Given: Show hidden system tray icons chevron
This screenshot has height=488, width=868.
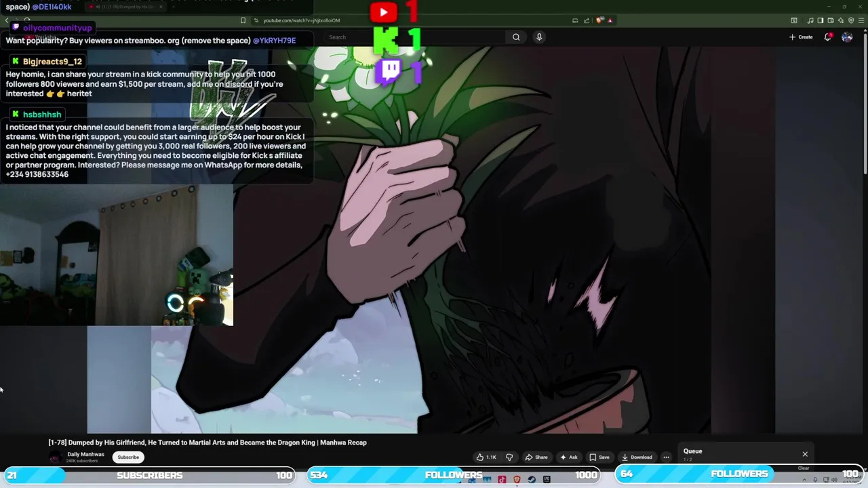Looking at the screenshot, I should 804,480.
